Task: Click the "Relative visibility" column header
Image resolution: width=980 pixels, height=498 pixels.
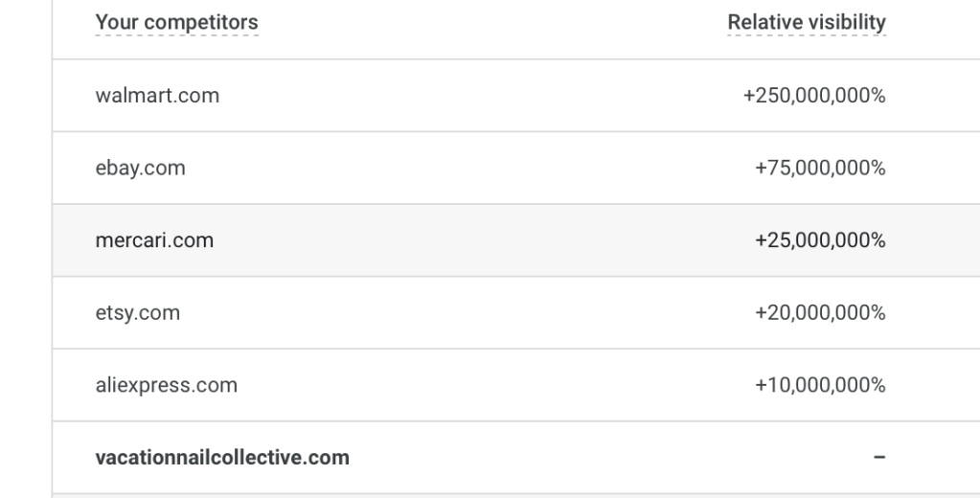Action: click(807, 22)
